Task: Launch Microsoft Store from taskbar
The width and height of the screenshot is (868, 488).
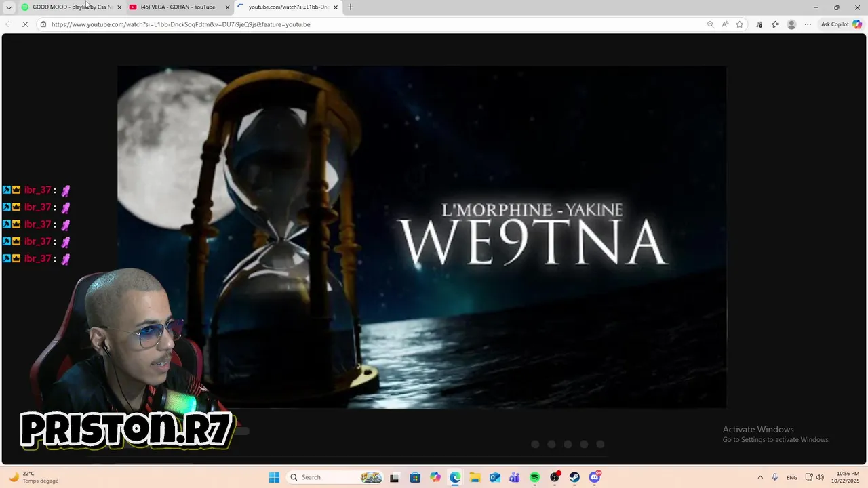Action: coord(415,477)
